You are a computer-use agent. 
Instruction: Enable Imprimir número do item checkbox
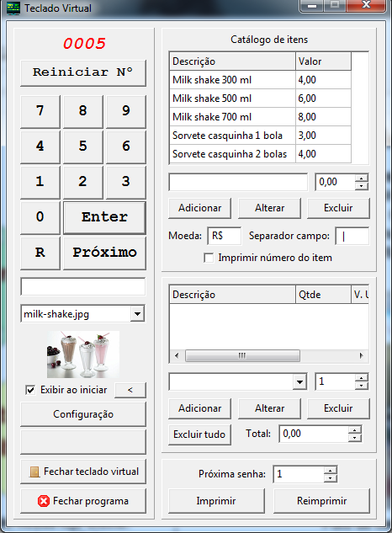[x=209, y=258]
